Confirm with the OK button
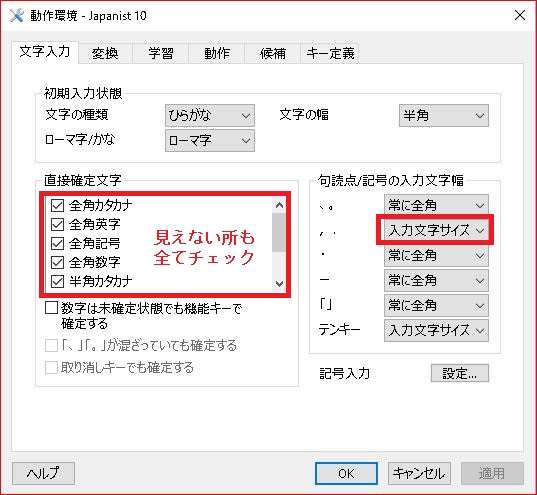Viewport: 537px width, 495px height. point(346,473)
